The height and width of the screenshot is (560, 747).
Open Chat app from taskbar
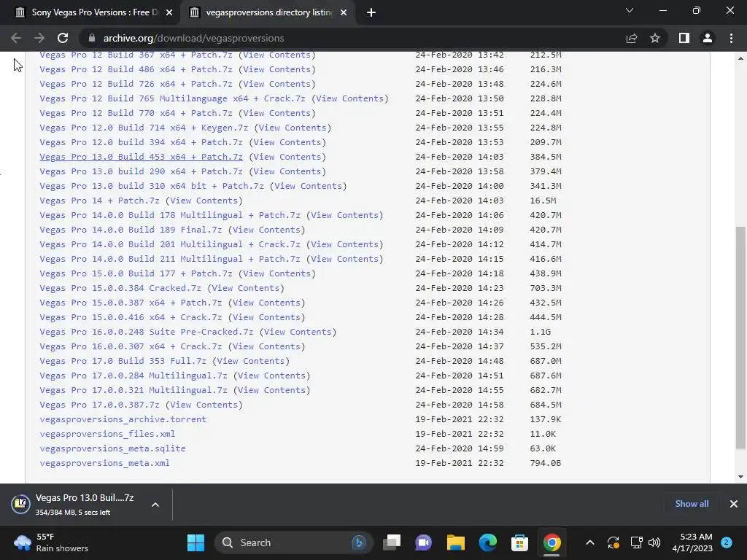pyautogui.click(x=424, y=542)
